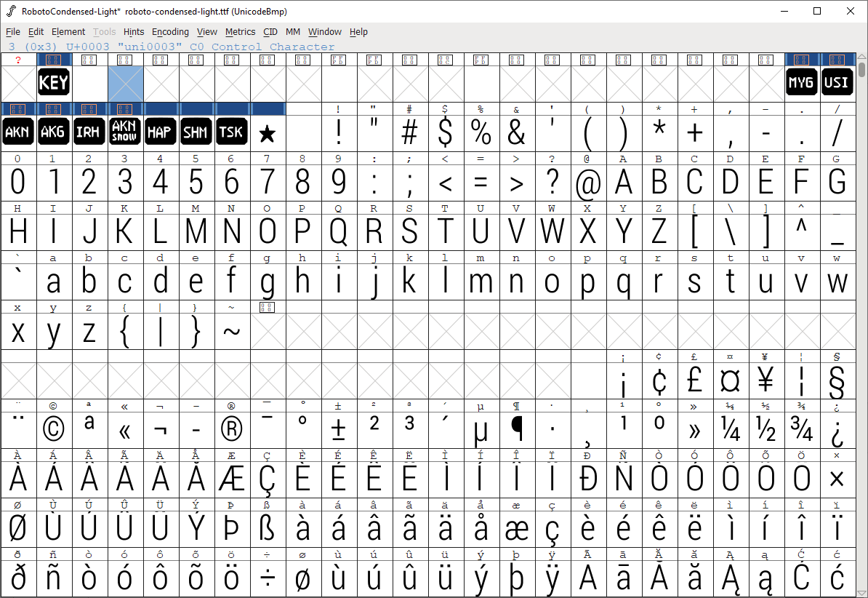868x598 pixels.
Task: Select the copyright symbol glyph cell
Action: [x=55, y=429]
